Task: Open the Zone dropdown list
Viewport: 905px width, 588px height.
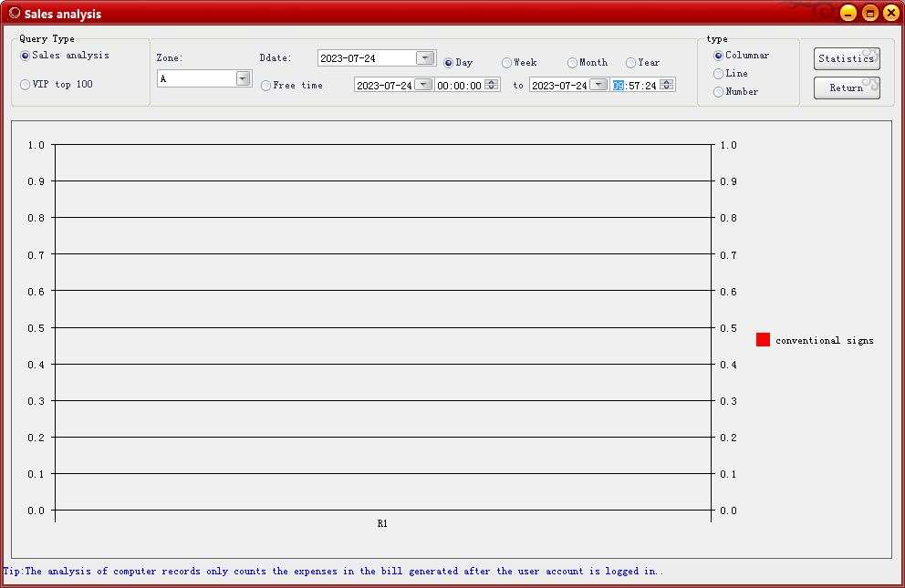Action: pos(243,78)
